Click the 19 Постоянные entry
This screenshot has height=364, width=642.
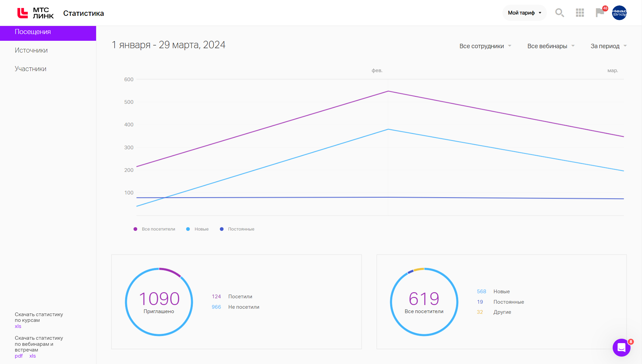pyautogui.click(x=500, y=302)
